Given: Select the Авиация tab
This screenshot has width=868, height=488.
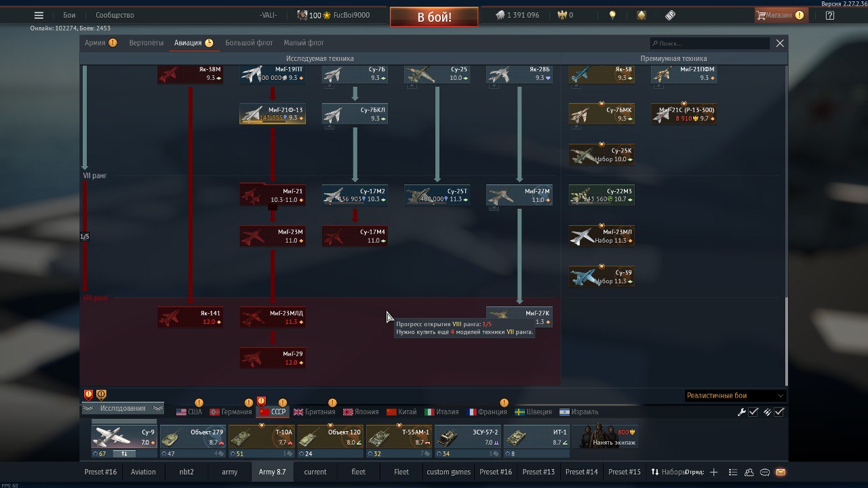Looking at the screenshot, I should tap(193, 43).
